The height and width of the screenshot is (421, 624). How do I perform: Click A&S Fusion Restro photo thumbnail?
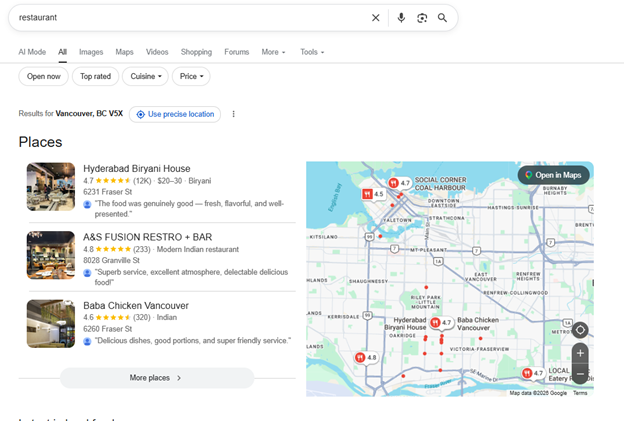pos(51,255)
